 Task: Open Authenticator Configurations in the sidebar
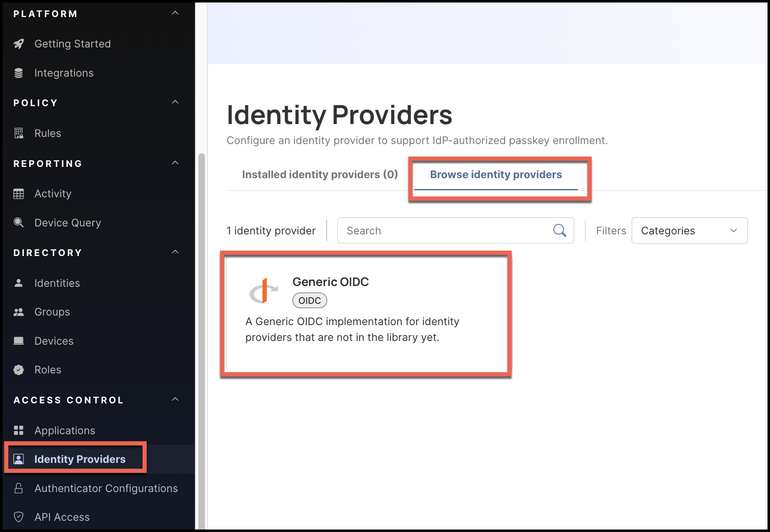coord(106,488)
